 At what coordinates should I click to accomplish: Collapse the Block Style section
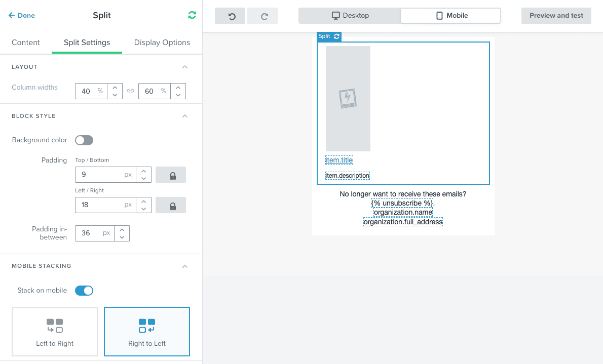pos(185,116)
